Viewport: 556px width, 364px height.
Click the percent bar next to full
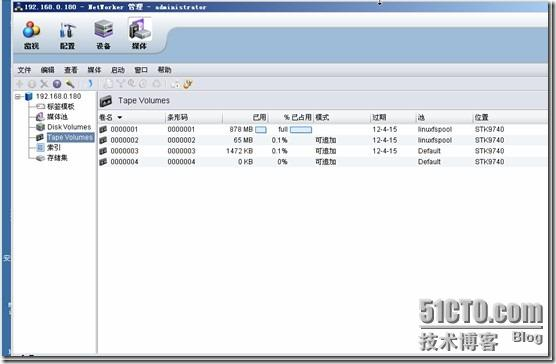tap(301, 130)
